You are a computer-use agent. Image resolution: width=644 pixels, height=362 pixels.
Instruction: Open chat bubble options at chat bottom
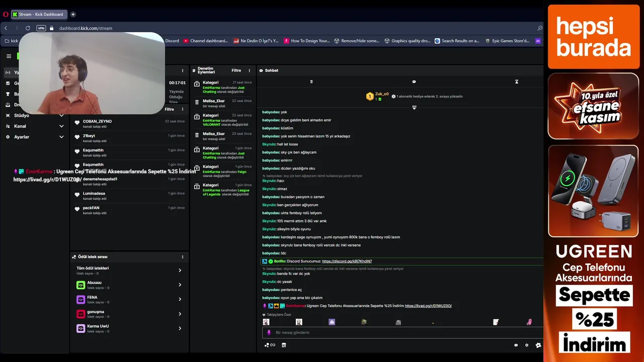click(516, 345)
